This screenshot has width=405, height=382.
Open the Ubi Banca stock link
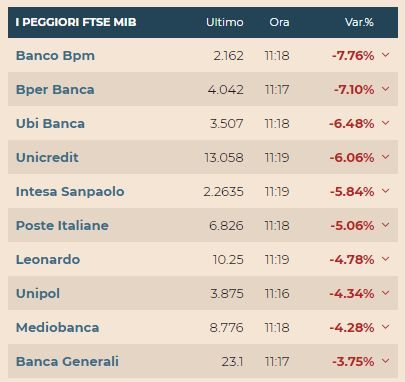tap(50, 124)
